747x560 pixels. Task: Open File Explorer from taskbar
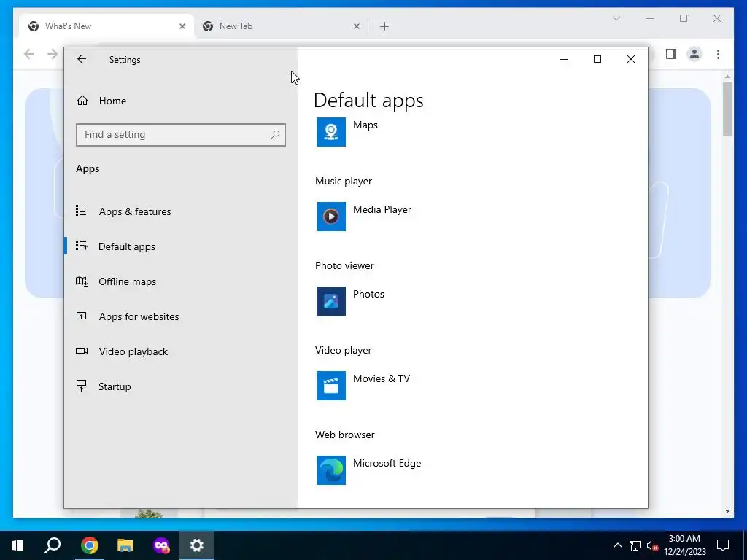(125, 545)
